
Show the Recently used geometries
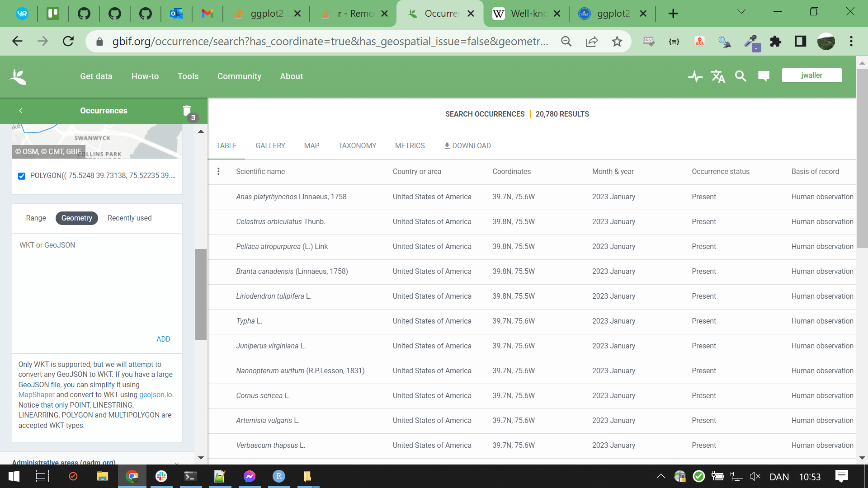(x=129, y=218)
